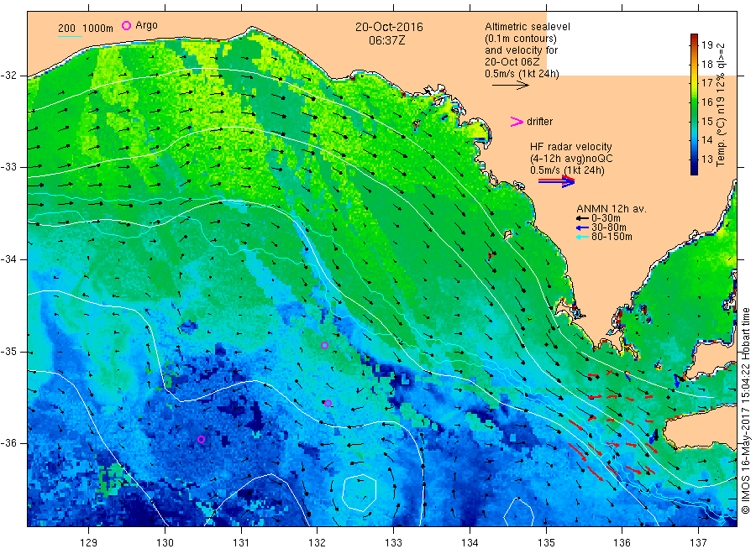Click the 137 longitude axis label
This screenshot has height=554, width=756.
click(698, 543)
